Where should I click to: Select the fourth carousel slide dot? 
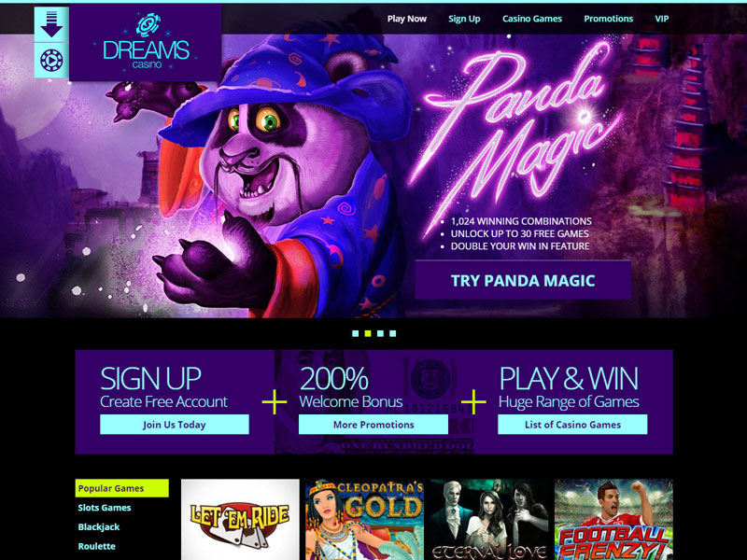(392, 333)
